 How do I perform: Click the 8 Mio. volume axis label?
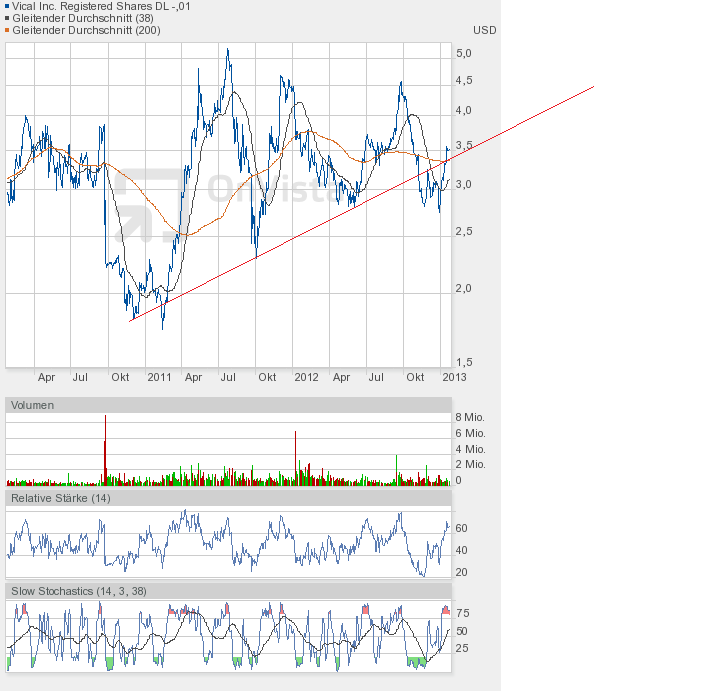[470, 418]
